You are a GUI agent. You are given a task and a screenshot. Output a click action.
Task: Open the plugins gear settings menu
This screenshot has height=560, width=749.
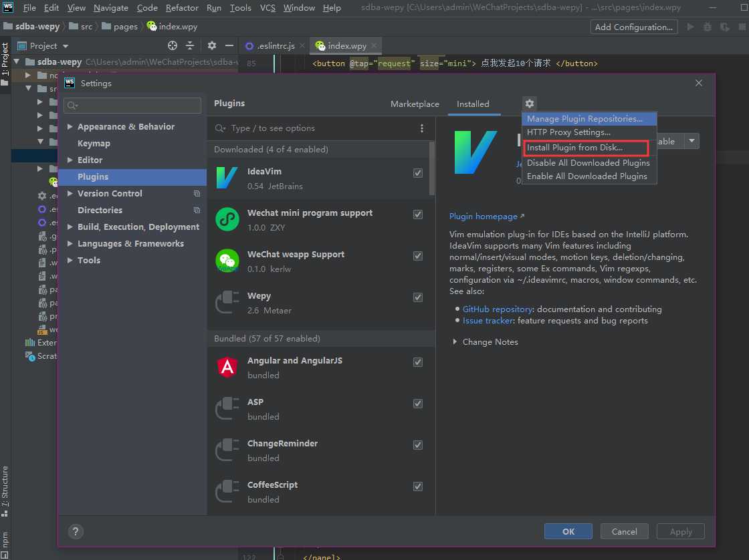(x=529, y=103)
